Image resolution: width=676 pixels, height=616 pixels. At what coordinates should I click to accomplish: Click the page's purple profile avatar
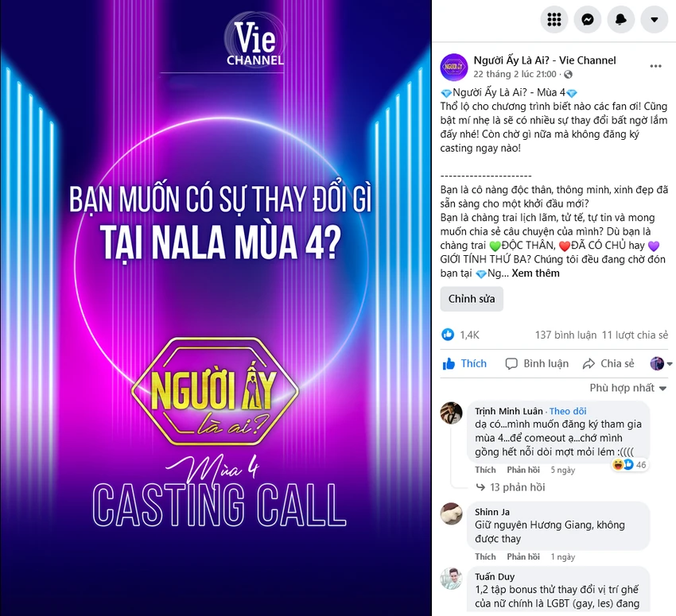coord(454,67)
